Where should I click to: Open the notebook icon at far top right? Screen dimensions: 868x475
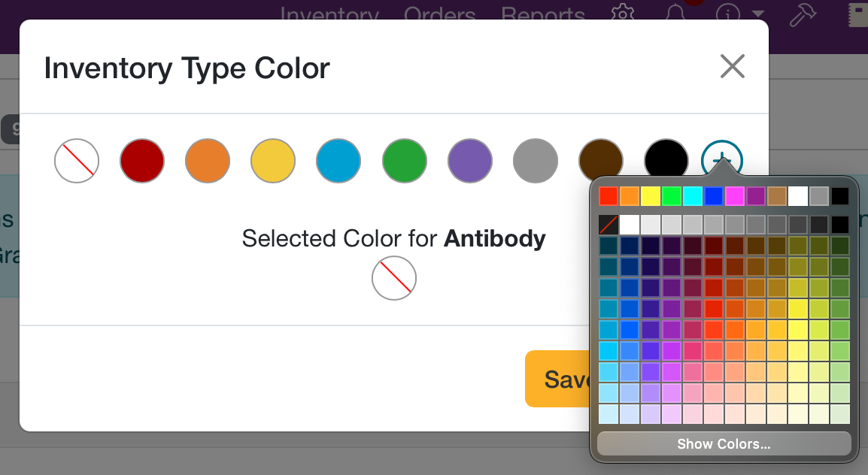(x=857, y=14)
